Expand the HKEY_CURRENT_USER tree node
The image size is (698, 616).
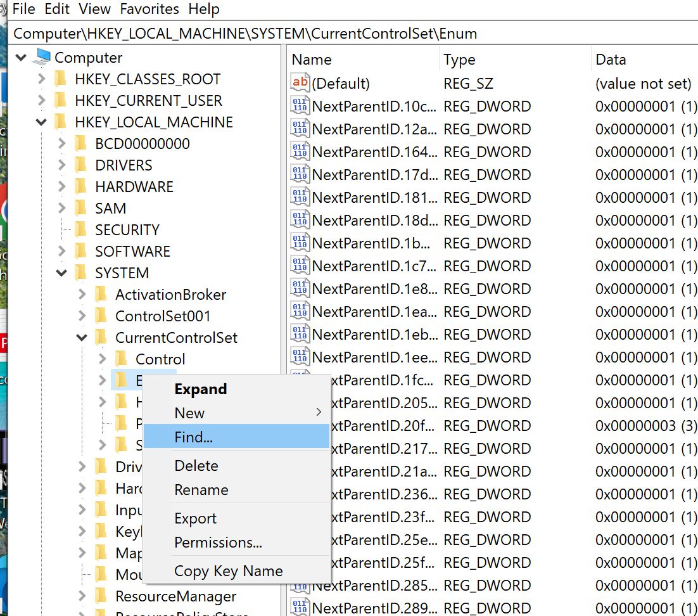(42, 101)
